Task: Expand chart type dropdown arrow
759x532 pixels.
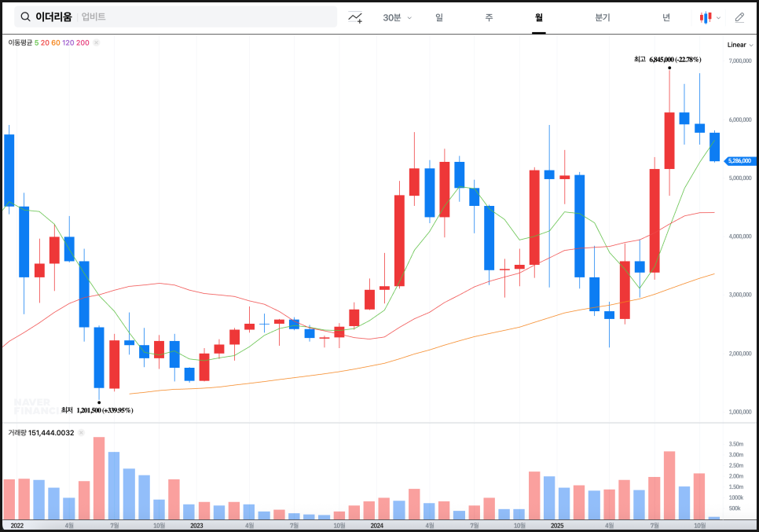Action: coord(718,17)
